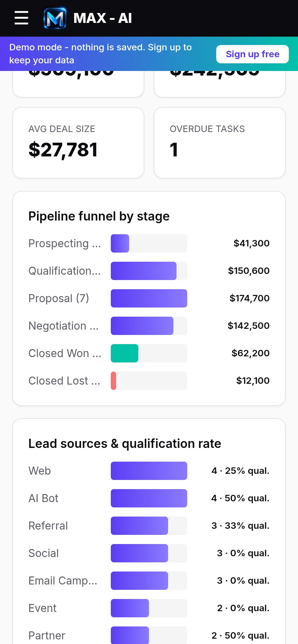The height and width of the screenshot is (644, 298).
Task: Click the Proposal (7) stage bar
Action: (149, 298)
